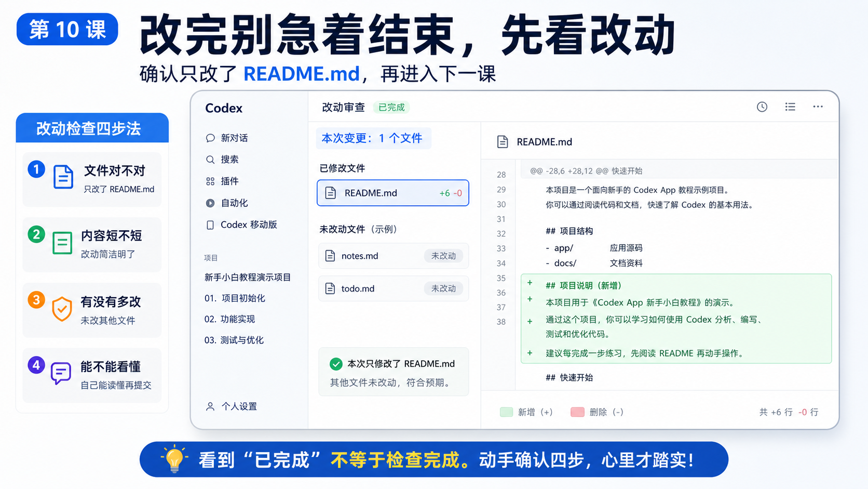The width and height of the screenshot is (868, 489).
Task: Select the notes.md file row
Action: 394,256
